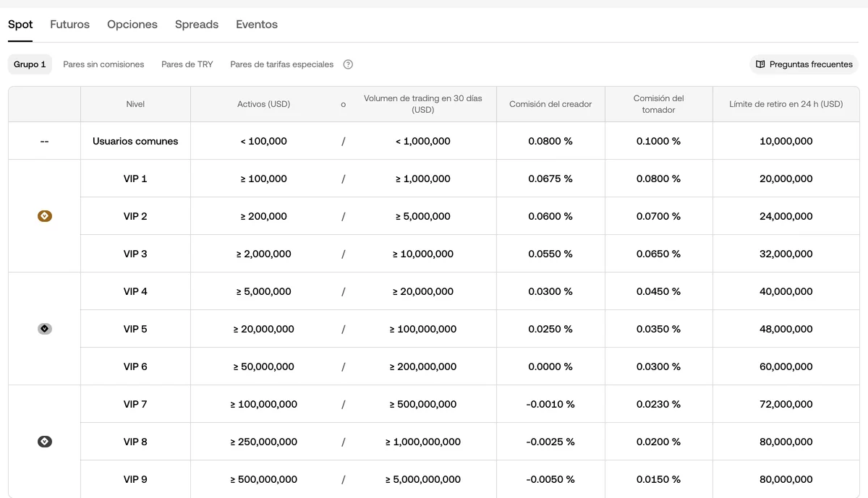This screenshot has width=868, height=498.
Task: Click the book icon beside Preguntas frecuentes
Action: (x=760, y=64)
